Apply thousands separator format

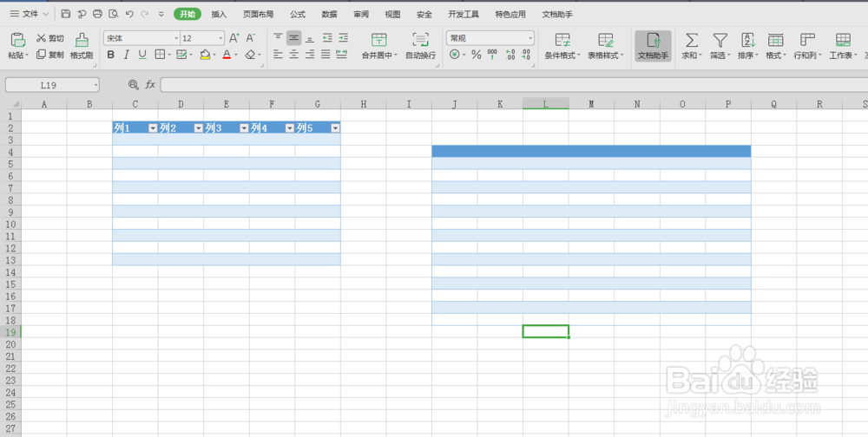[x=492, y=55]
